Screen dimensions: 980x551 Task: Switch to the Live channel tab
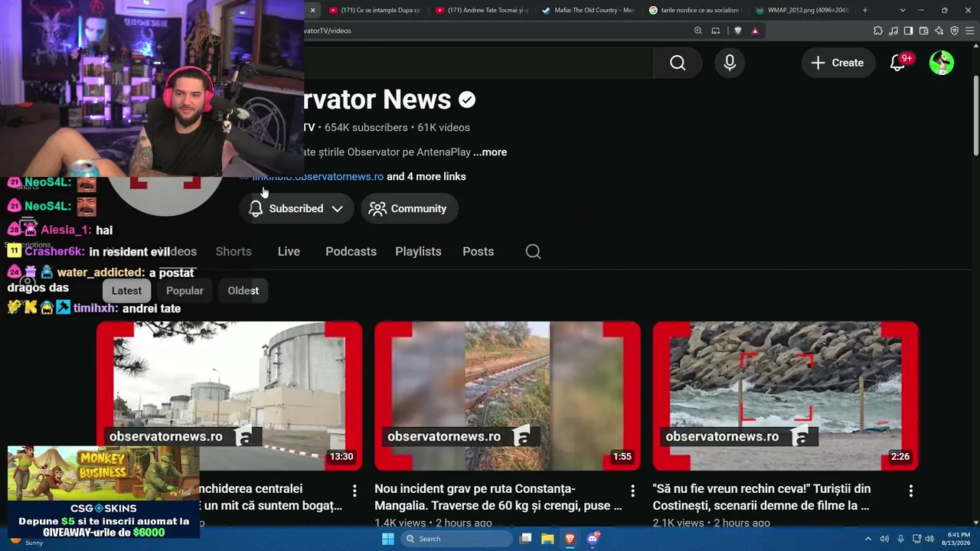point(289,252)
